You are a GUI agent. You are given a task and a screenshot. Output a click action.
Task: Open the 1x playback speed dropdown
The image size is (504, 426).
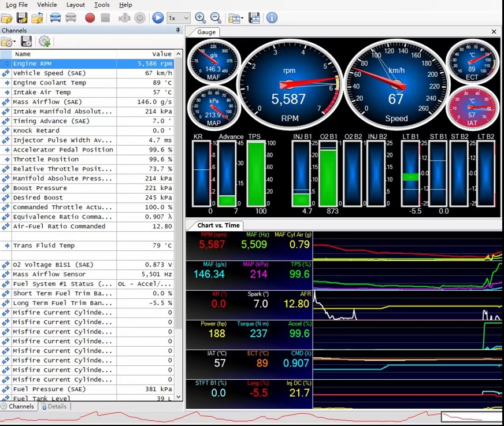click(179, 18)
